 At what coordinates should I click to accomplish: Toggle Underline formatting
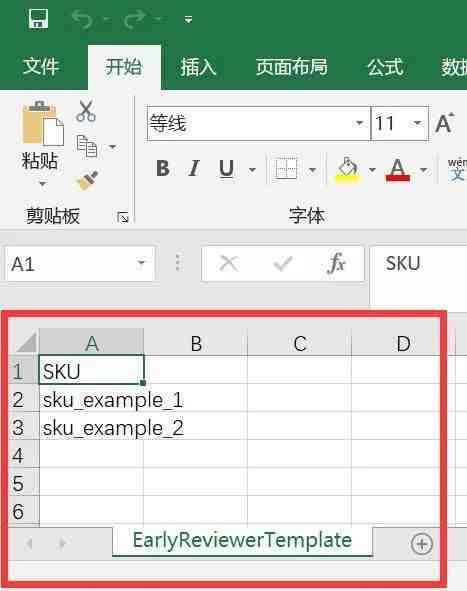(x=227, y=168)
